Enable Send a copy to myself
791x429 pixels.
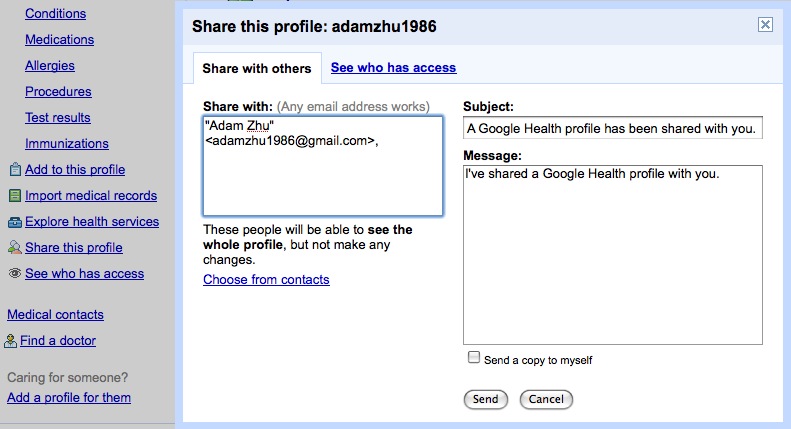(x=474, y=358)
